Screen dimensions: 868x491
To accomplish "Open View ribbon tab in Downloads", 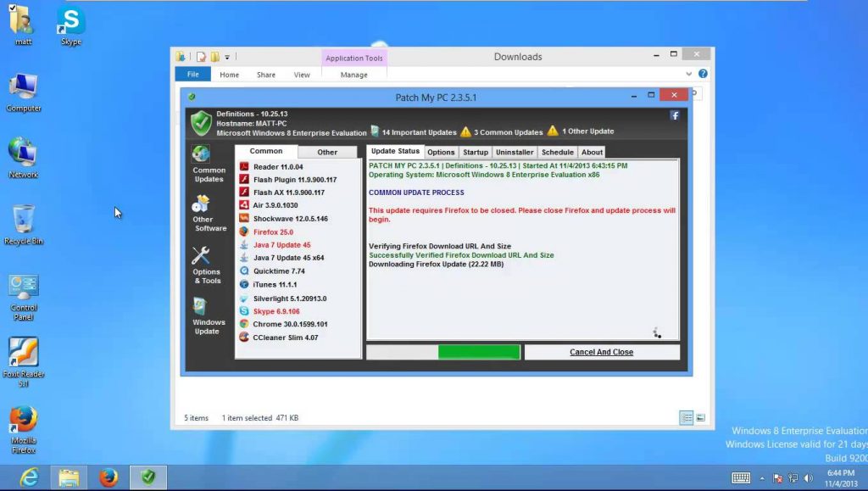I will (302, 75).
